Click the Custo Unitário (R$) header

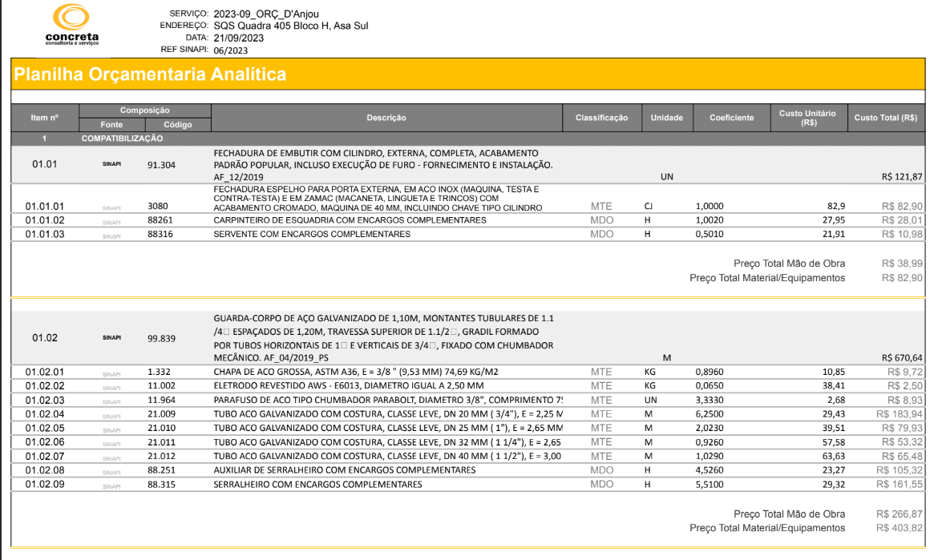point(808,118)
